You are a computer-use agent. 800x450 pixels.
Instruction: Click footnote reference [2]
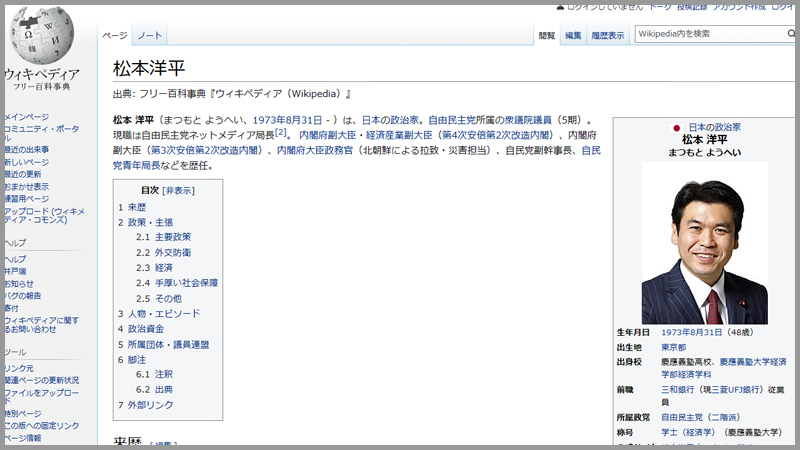click(281, 133)
